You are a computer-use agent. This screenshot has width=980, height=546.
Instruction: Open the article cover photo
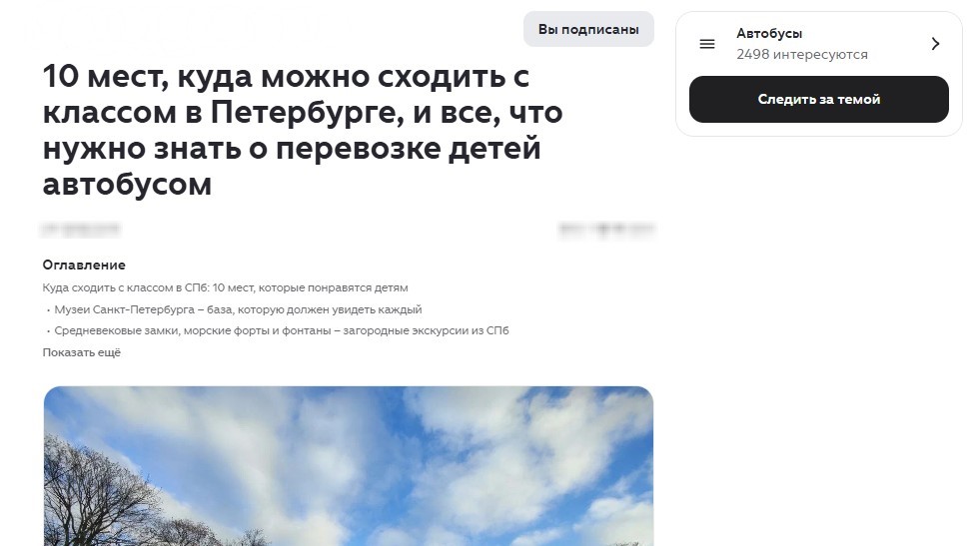tap(348, 466)
